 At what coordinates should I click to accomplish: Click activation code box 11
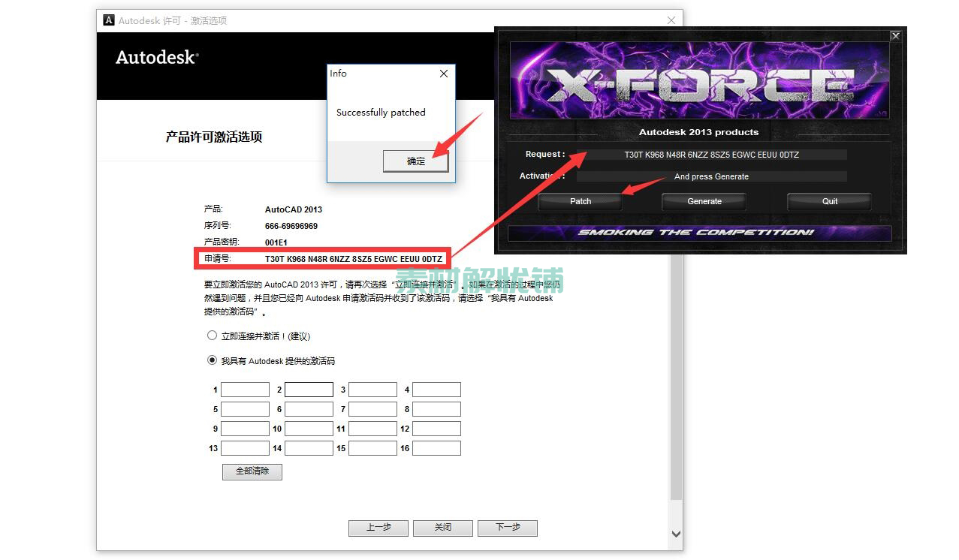tap(372, 429)
